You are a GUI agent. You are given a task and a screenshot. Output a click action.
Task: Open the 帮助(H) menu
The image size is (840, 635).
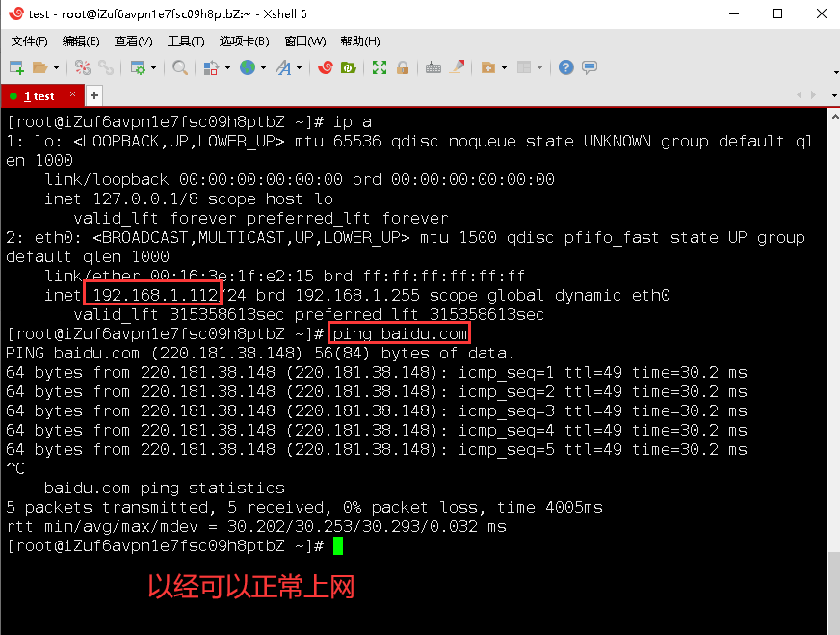tap(360, 41)
